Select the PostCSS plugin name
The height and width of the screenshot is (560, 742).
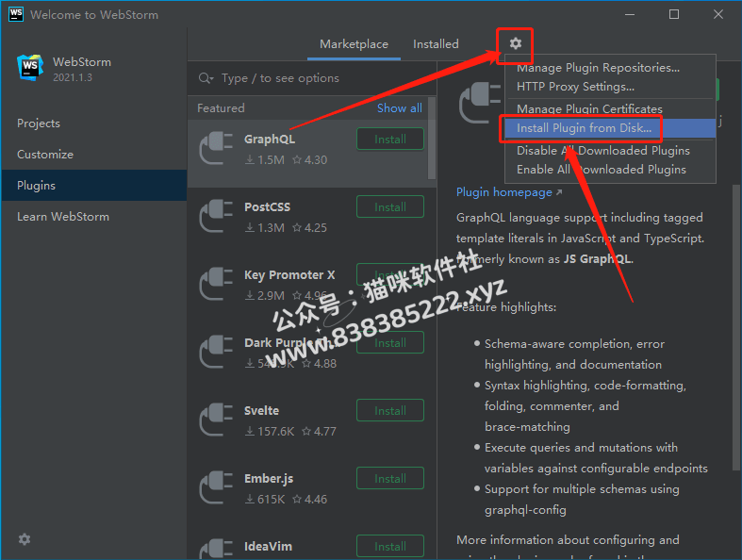tap(267, 206)
